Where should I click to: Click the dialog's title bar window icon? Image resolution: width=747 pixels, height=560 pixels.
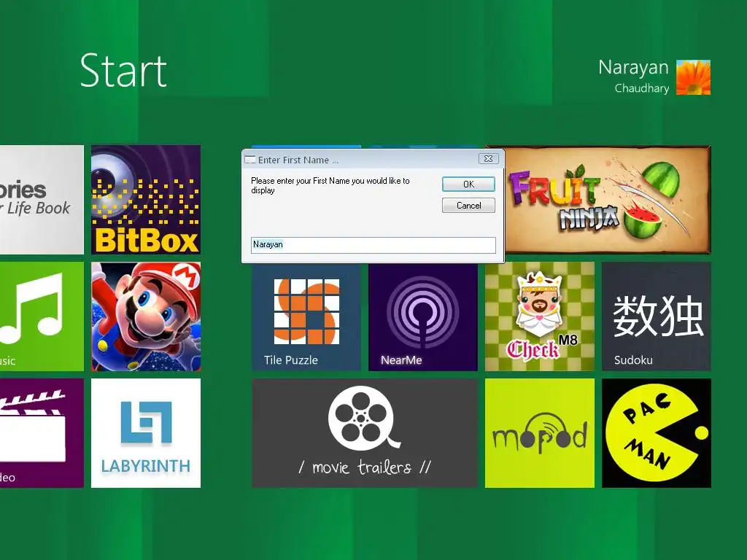(x=250, y=160)
